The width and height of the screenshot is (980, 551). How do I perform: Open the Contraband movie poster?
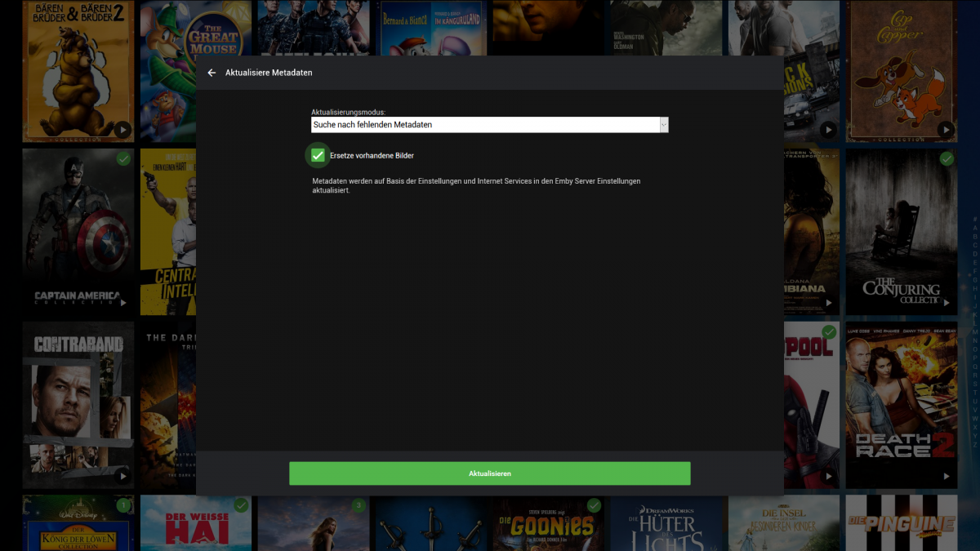78,405
